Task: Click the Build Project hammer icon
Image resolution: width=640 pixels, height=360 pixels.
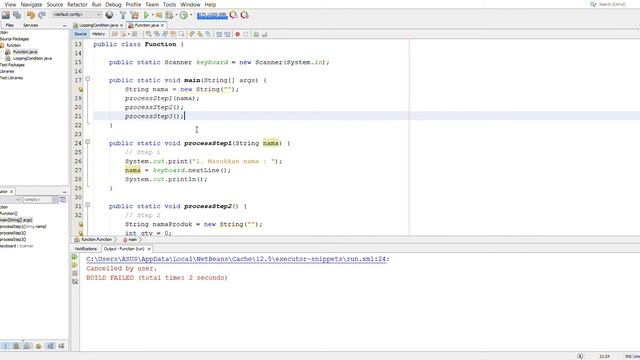Action: [x=123, y=15]
